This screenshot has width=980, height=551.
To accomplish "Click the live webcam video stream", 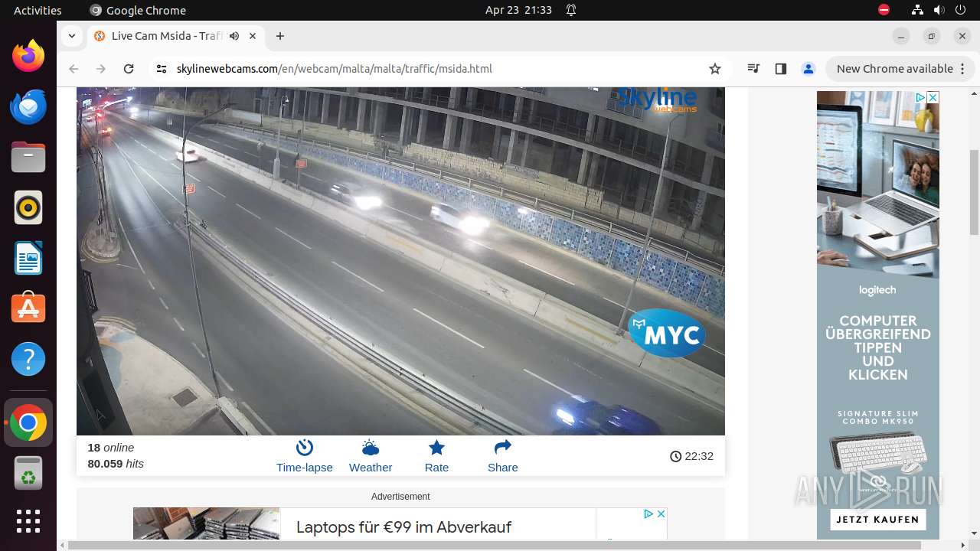I will pyautogui.click(x=400, y=261).
